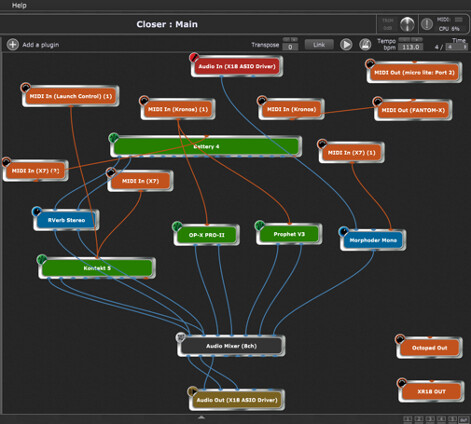Click the green plugin icon on Kontakt 5
The height and width of the screenshot is (424, 471).
click(42, 259)
